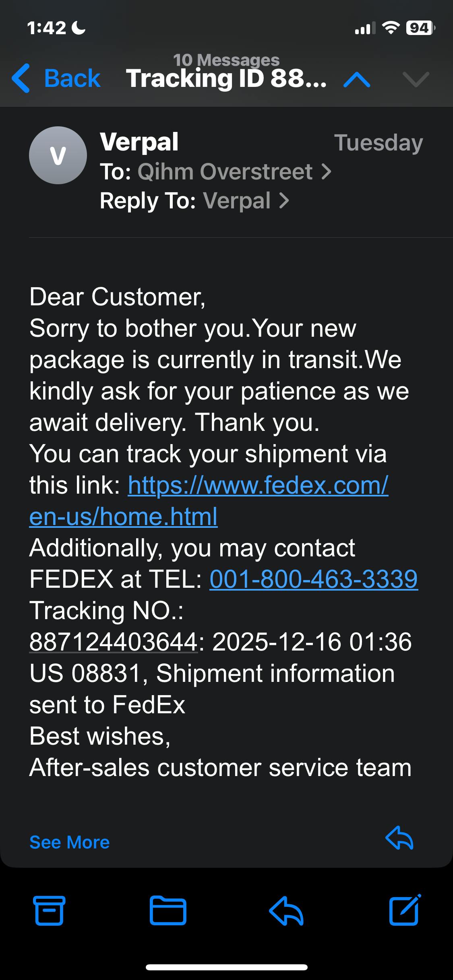453x980 pixels.
Task: Tap the Verpal sender avatar
Action: pyautogui.click(x=58, y=155)
